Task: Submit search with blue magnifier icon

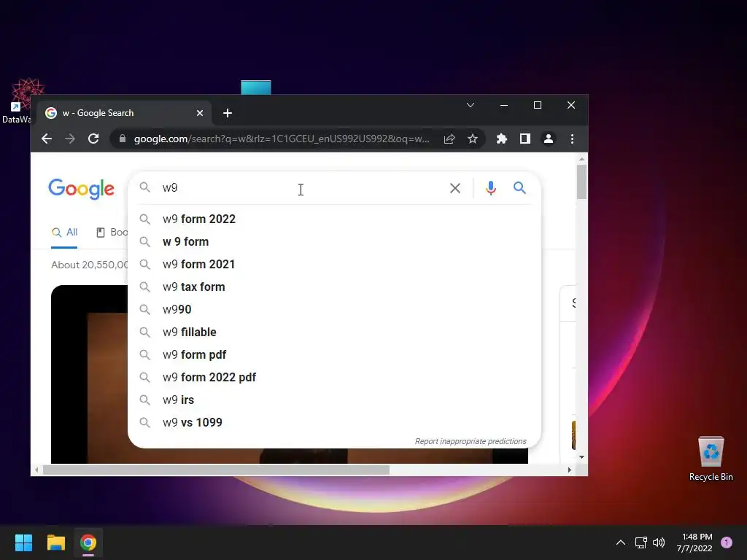Action: tap(519, 188)
